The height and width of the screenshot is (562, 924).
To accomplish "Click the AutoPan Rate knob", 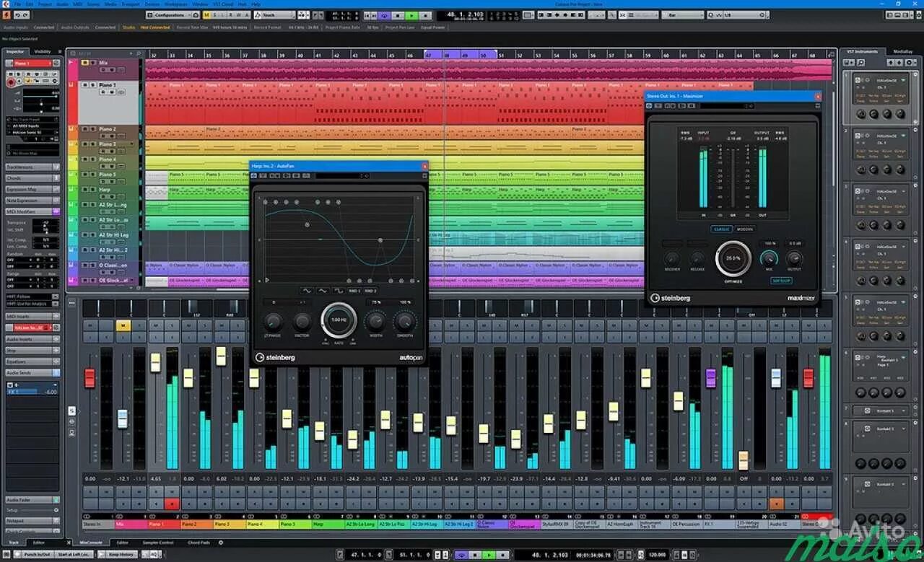I will (339, 320).
